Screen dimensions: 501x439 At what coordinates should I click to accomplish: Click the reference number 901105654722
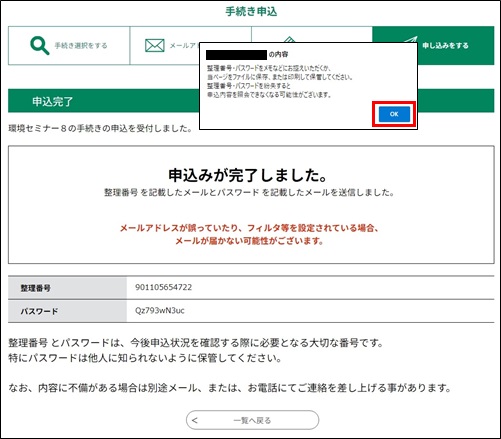163,287
